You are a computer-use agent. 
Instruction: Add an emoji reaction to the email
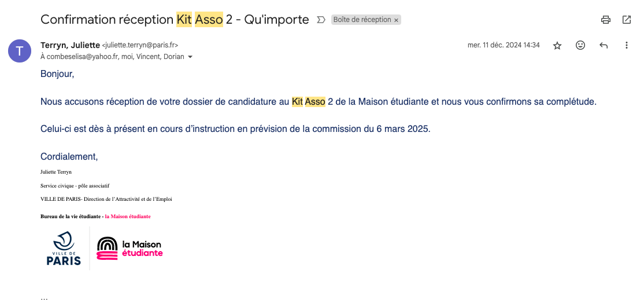(x=580, y=45)
